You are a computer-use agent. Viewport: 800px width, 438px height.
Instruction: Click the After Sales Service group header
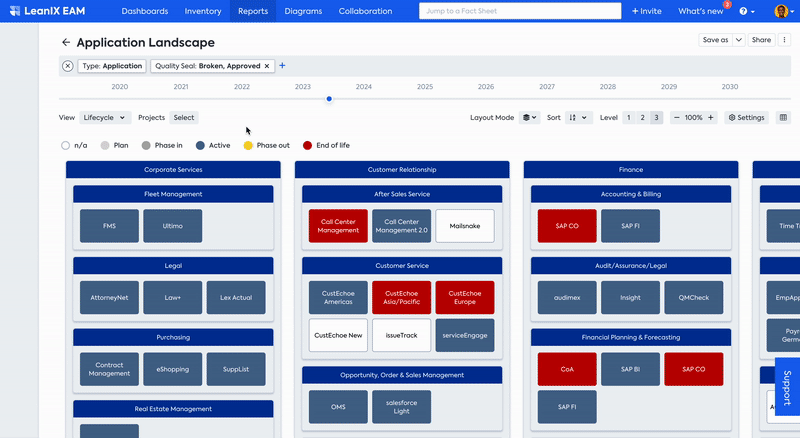coord(402,194)
